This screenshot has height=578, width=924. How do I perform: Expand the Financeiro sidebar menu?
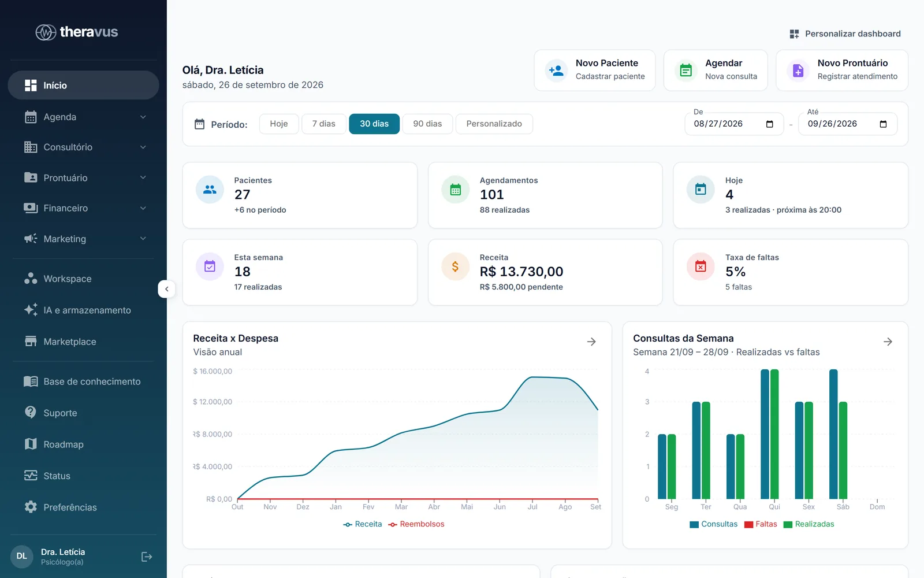[84, 208]
